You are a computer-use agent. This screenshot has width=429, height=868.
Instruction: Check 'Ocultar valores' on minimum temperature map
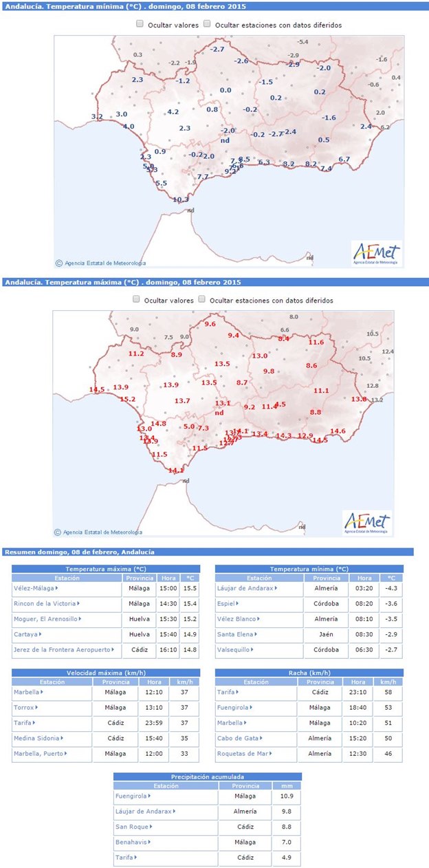140,24
